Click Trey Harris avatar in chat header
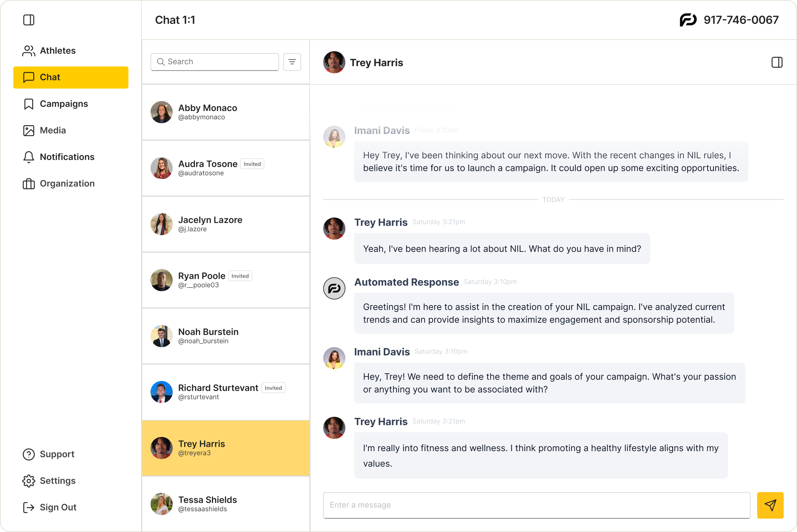This screenshot has height=532, width=797. point(335,62)
